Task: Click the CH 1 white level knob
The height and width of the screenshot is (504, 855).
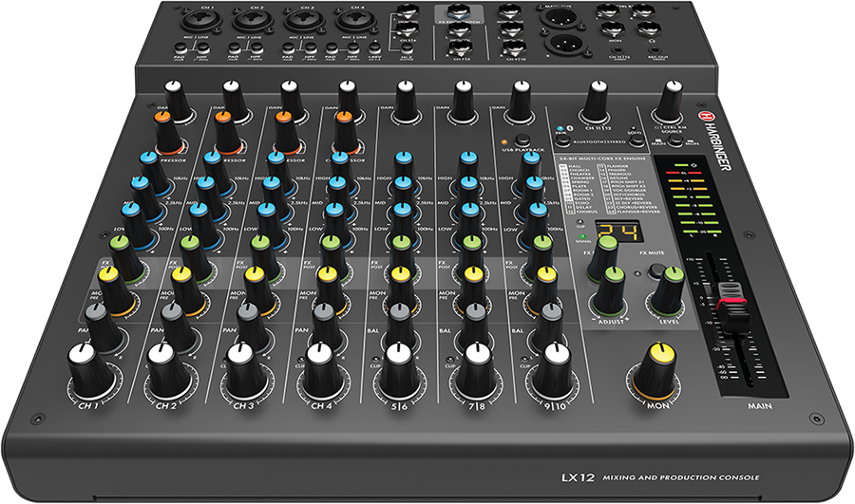Action: coord(92,372)
